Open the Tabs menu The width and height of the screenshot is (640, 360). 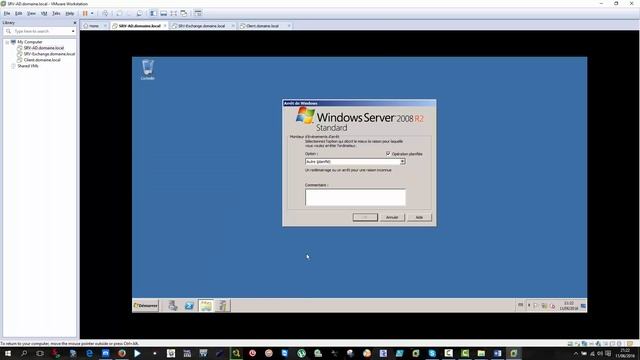[56, 13]
